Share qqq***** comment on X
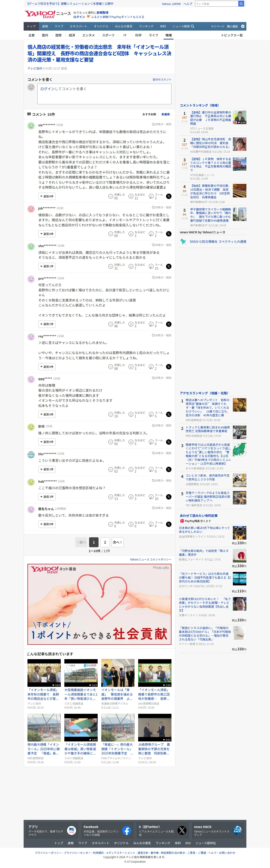 coord(169,415)
